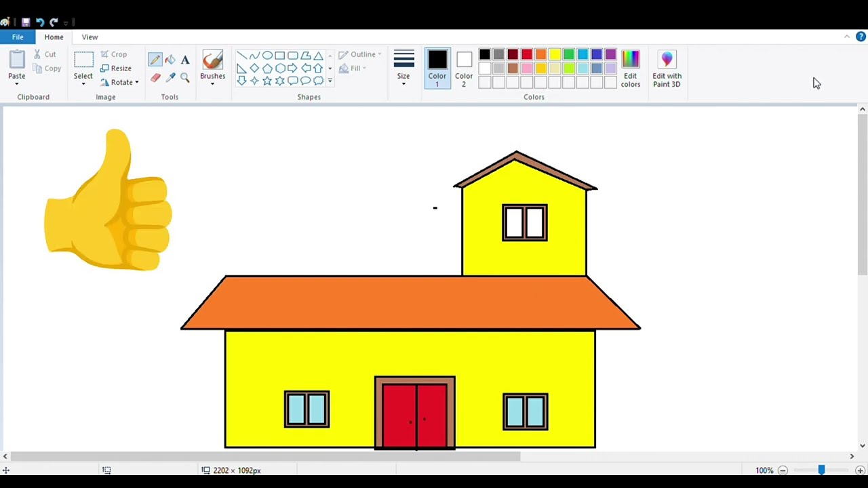Open Paint Help question mark icon

click(x=861, y=37)
